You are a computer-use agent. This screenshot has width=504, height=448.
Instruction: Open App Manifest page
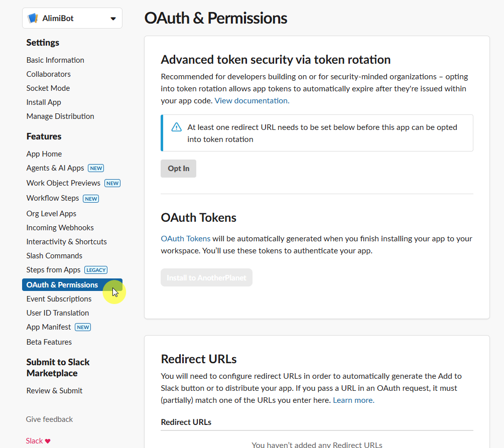49,327
